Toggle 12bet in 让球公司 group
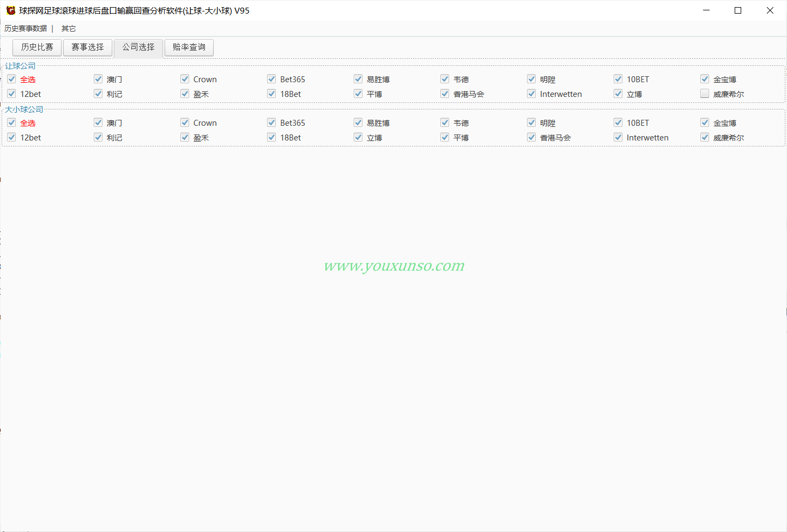 [x=11, y=94]
